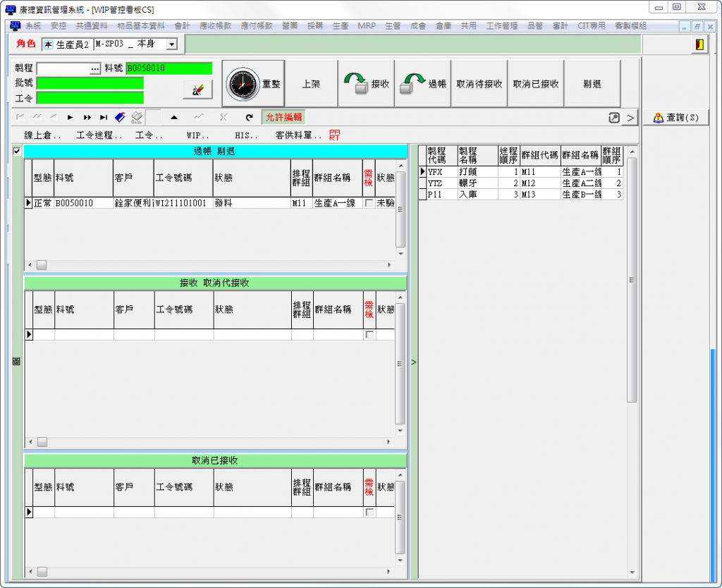Open the 製程 lookup ellipsis button
722x588 pixels.
pyautogui.click(x=95, y=68)
